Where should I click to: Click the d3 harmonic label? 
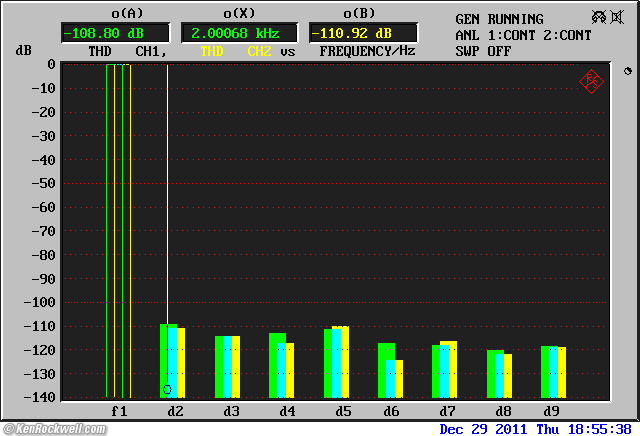click(x=231, y=411)
